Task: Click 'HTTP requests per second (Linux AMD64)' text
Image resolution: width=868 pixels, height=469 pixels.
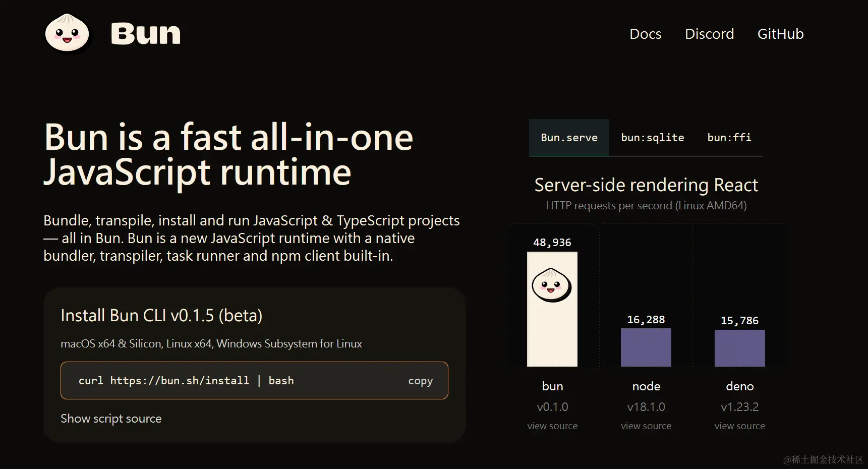Action: point(646,206)
